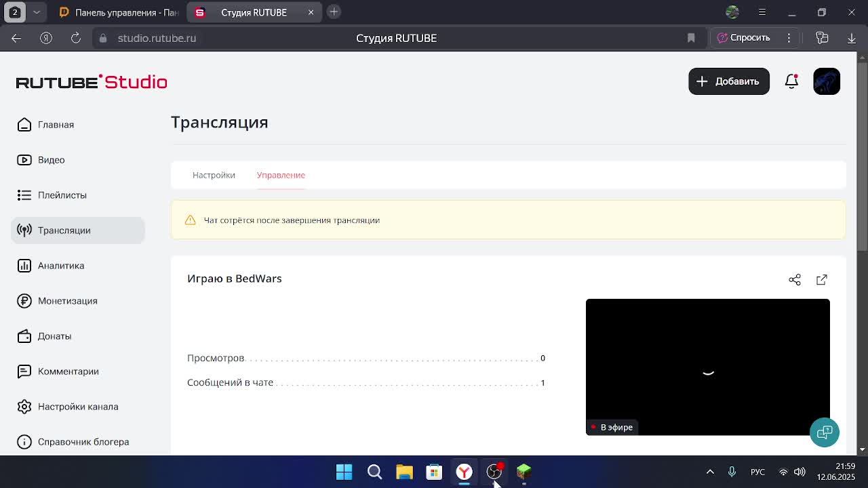Screen dimensions: 868x488
Task: Open the stream in a new window
Action: 822,279
